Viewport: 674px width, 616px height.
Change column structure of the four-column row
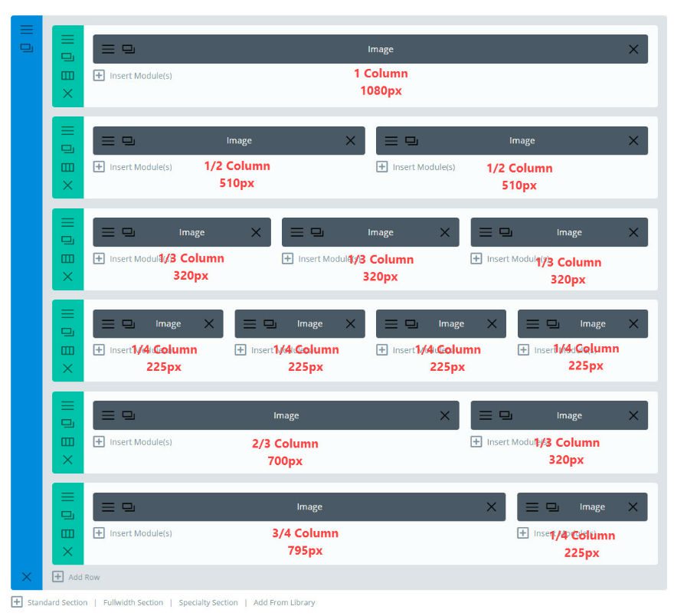click(67, 350)
